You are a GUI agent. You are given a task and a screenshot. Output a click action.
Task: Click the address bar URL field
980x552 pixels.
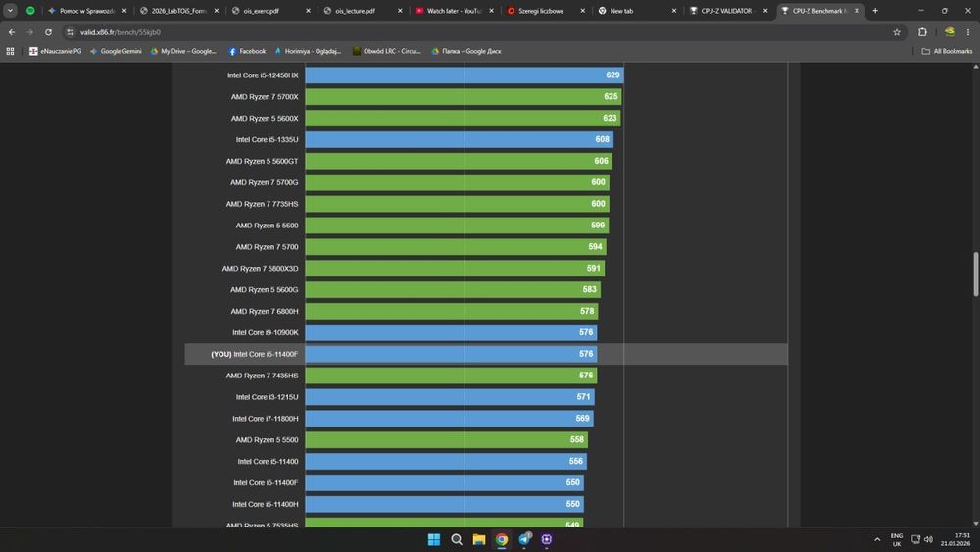pyautogui.click(x=481, y=32)
